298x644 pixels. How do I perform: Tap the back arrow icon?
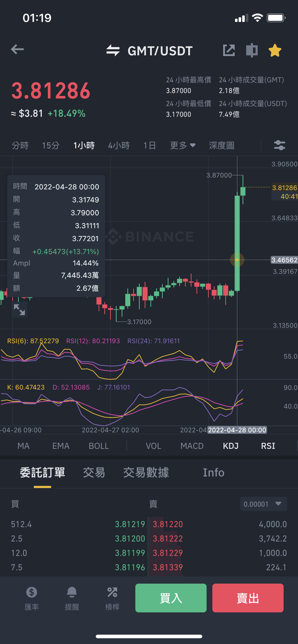pyautogui.click(x=17, y=50)
